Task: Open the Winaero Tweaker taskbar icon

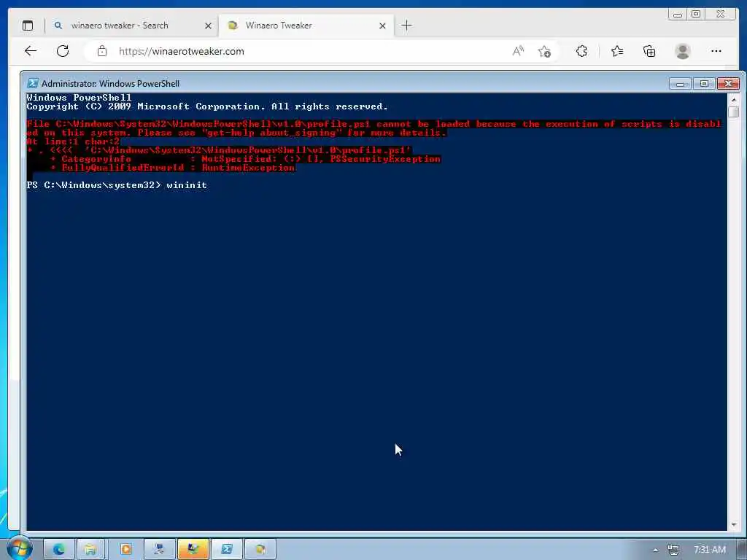Action: click(260, 550)
